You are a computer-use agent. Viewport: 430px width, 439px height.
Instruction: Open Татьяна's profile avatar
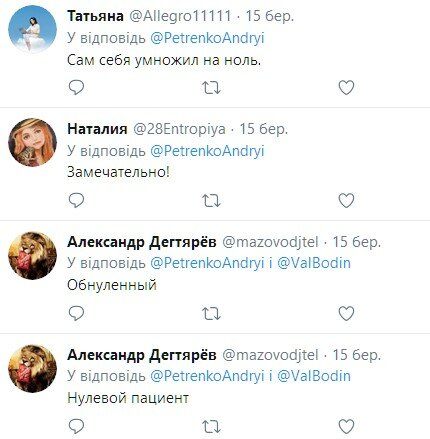32,29
